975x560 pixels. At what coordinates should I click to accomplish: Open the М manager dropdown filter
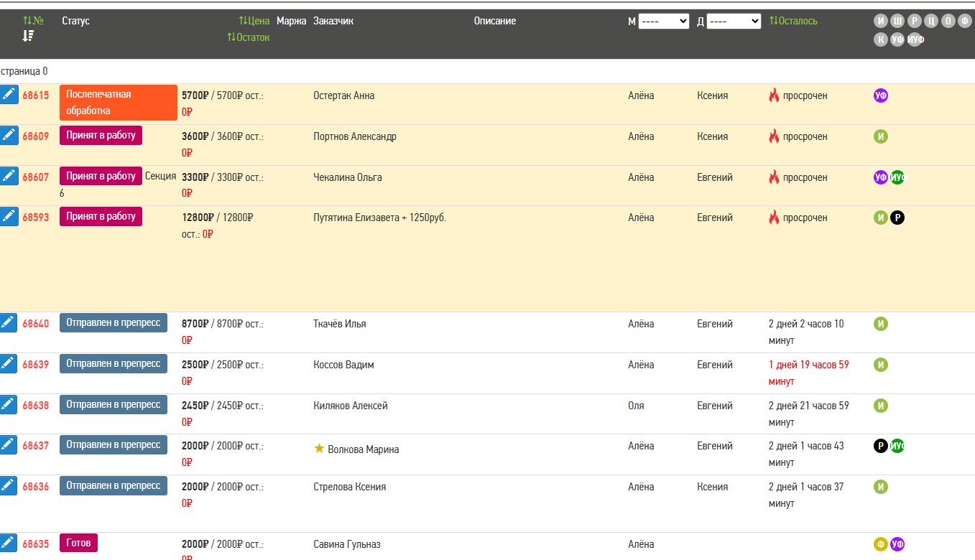pyautogui.click(x=664, y=22)
